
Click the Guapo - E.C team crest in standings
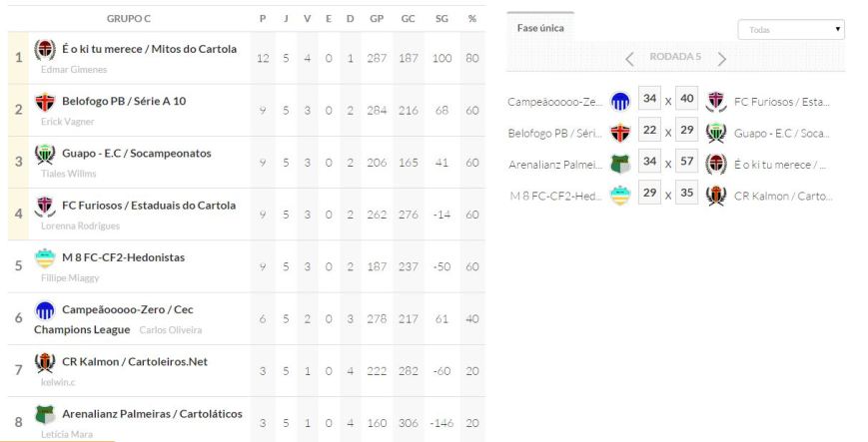tap(45, 154)
